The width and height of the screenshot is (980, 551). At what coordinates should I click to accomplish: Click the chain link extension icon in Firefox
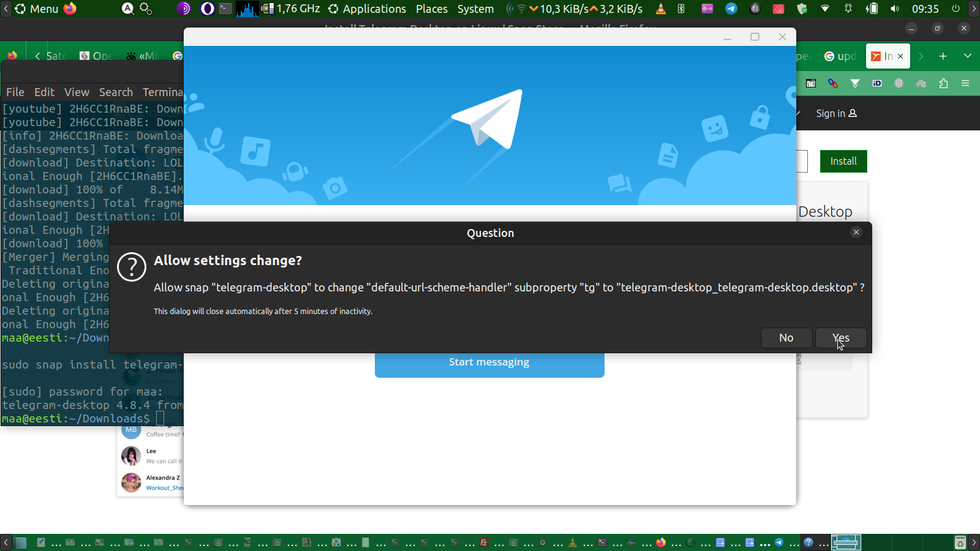tap(833, 83)
